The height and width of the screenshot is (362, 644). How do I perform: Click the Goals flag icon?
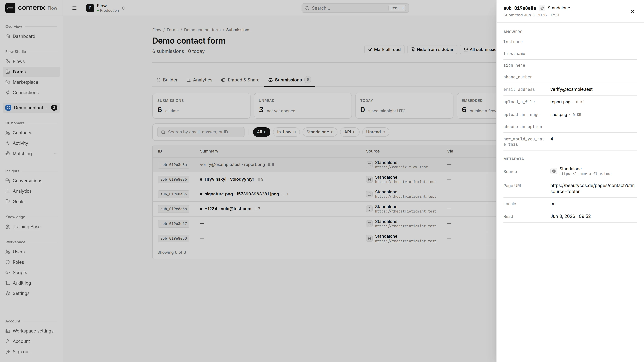point(8,202)
